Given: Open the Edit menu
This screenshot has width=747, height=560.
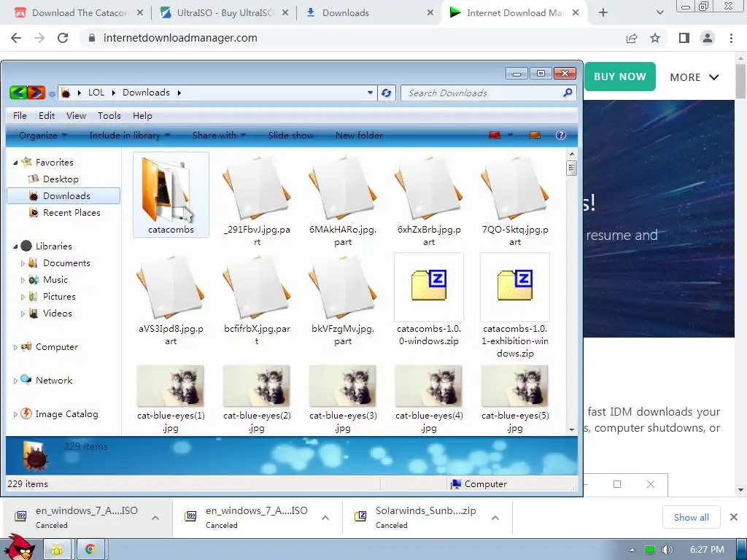Looking at the screenshot, I should point(47,116).
